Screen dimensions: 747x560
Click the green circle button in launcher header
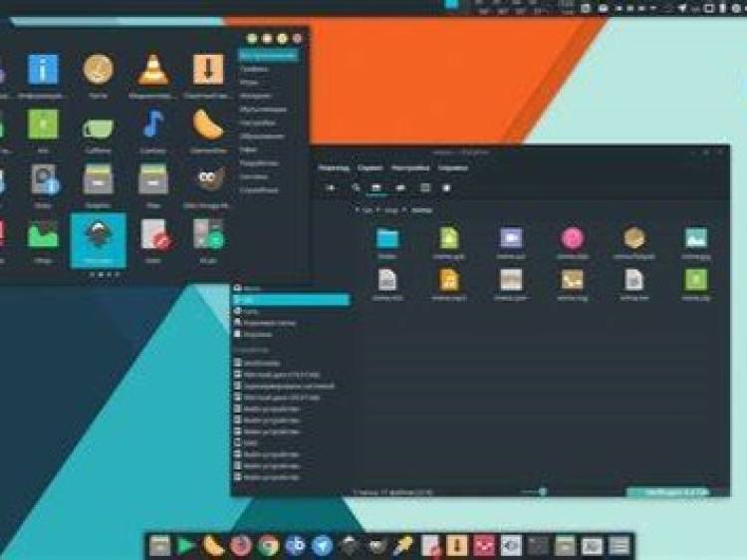(x=253, y=38)
